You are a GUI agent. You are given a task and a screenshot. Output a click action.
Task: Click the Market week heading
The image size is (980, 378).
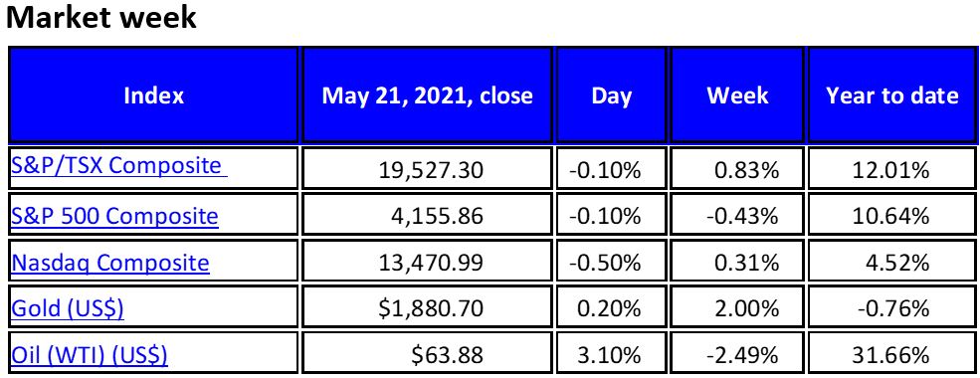101,18
